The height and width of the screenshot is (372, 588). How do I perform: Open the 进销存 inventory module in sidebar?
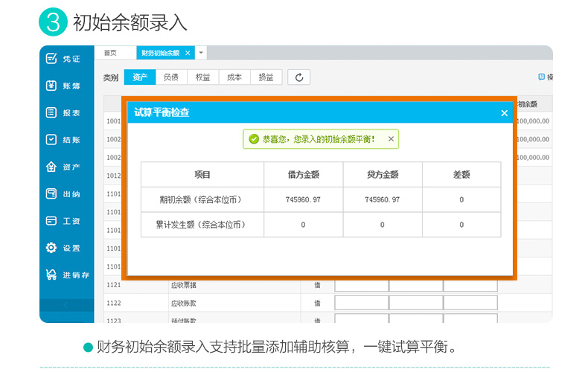pyautogui.click(x=67, y=275)
